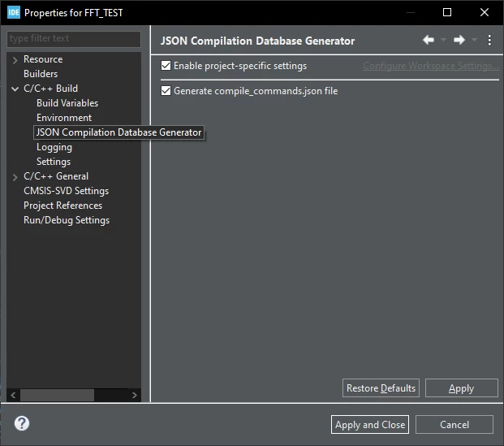Click the back navigation arrow icon
The image size is (504, 446).
(x=429, y=40)
